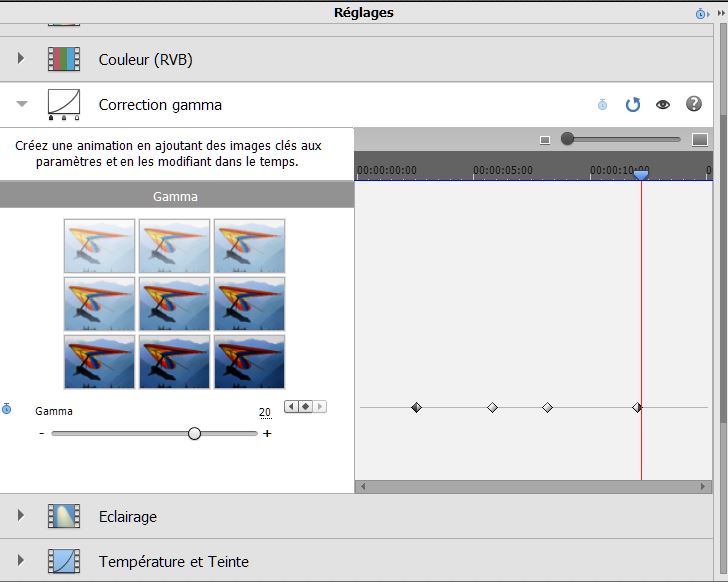Image resolution: width=728 pixels, height=582 pixels.
Task: Select the center gamma preset thumbnail
Action: pyautogui.click(x=174, y=303)
